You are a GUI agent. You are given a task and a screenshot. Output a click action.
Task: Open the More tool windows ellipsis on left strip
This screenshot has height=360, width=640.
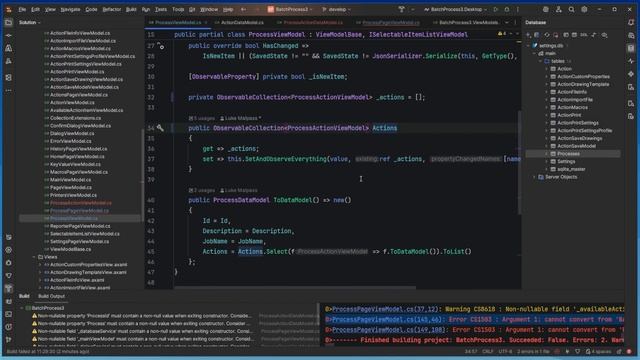(8, 90)
